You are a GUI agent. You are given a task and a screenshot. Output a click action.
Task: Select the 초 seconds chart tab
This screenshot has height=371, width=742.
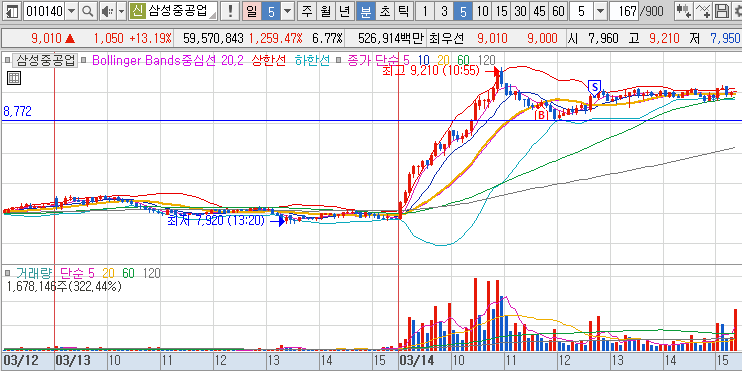[384, 11]
